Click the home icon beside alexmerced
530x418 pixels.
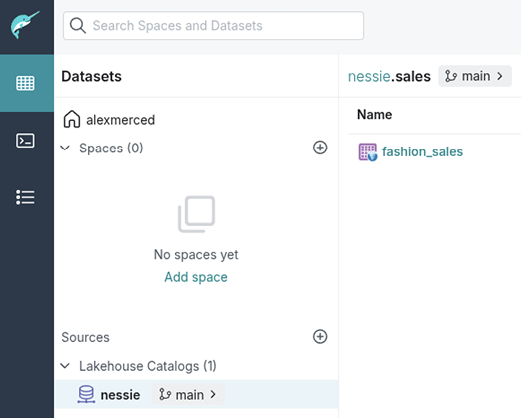(72, 119)
